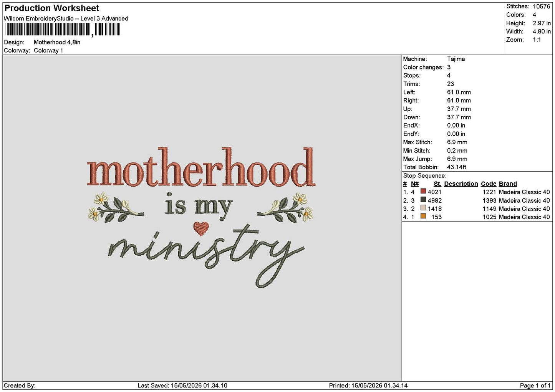
Task: Click the 'is my' text in the design
Action: 199,207
